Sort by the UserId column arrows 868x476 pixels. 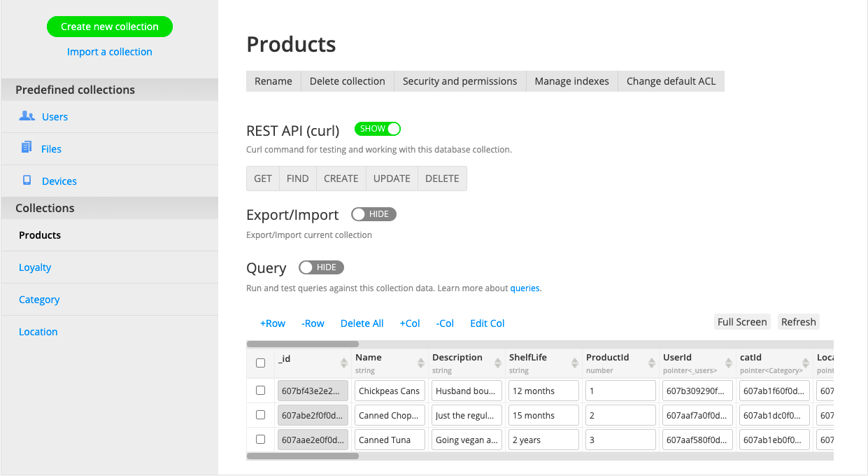[x=728, y=363]
